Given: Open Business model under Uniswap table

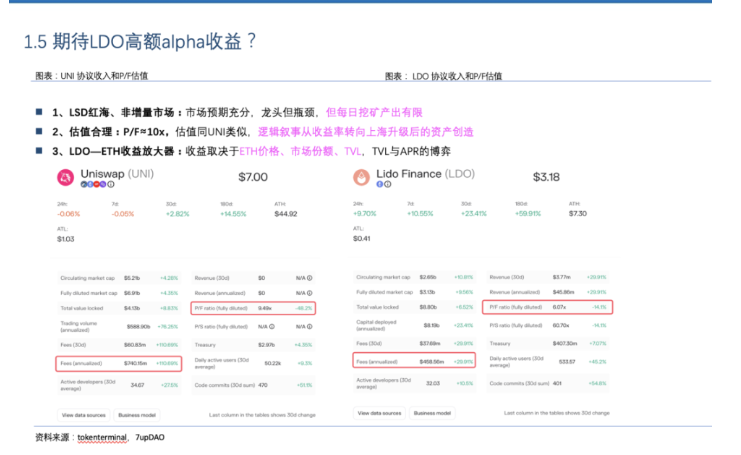Looking at the screenshot, I should pyautogui.click(x=137, y=415).
